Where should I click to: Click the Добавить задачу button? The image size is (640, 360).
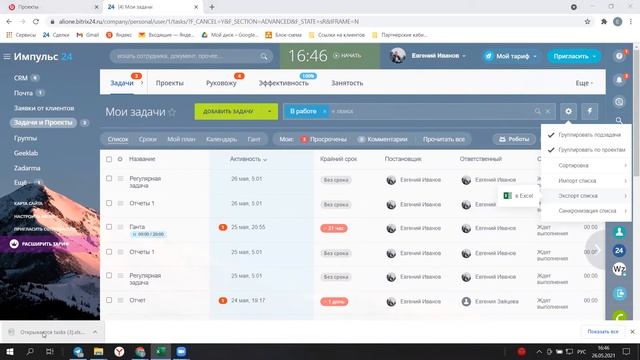(228, 111)
